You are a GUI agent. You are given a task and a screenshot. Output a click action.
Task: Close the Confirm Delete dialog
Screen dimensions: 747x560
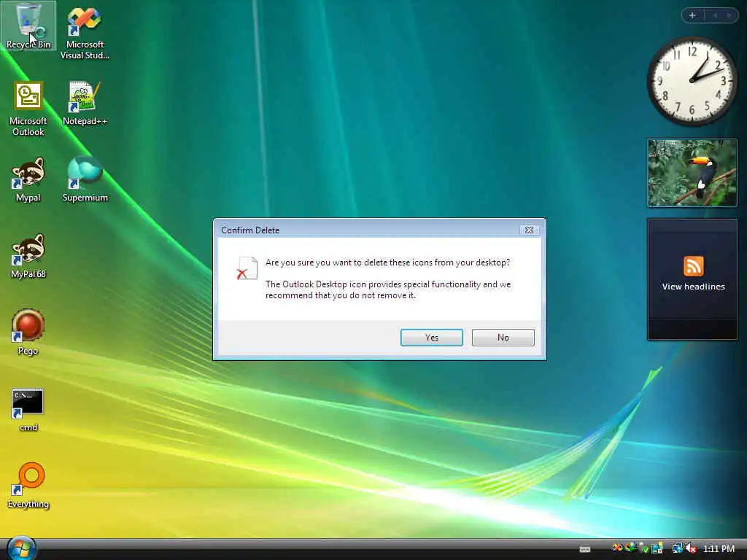[x=529, y=230]
